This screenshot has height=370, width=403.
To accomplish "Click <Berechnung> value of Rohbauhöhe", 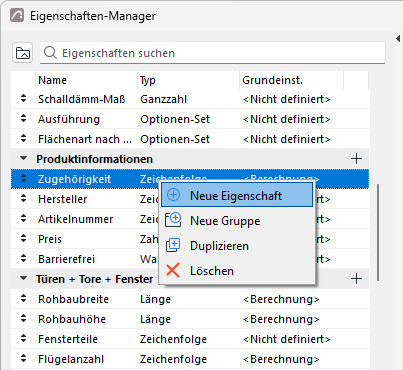I will tap(281, 319).
